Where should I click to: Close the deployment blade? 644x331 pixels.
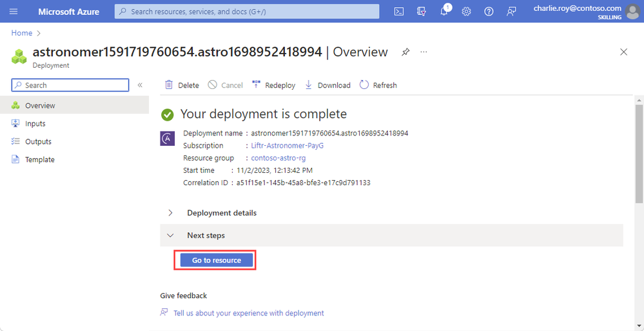click(623, 52)
